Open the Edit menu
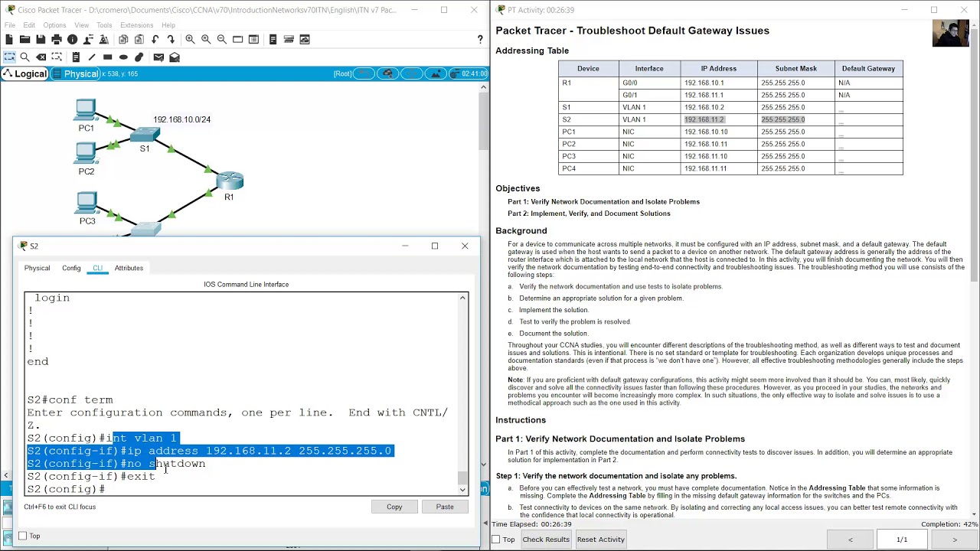 click(29, 25)
